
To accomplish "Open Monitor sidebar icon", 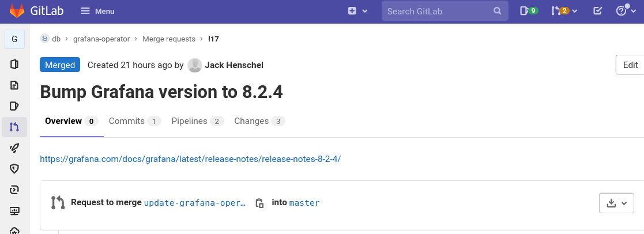I will pyautogui.click(x=14, y=211).
